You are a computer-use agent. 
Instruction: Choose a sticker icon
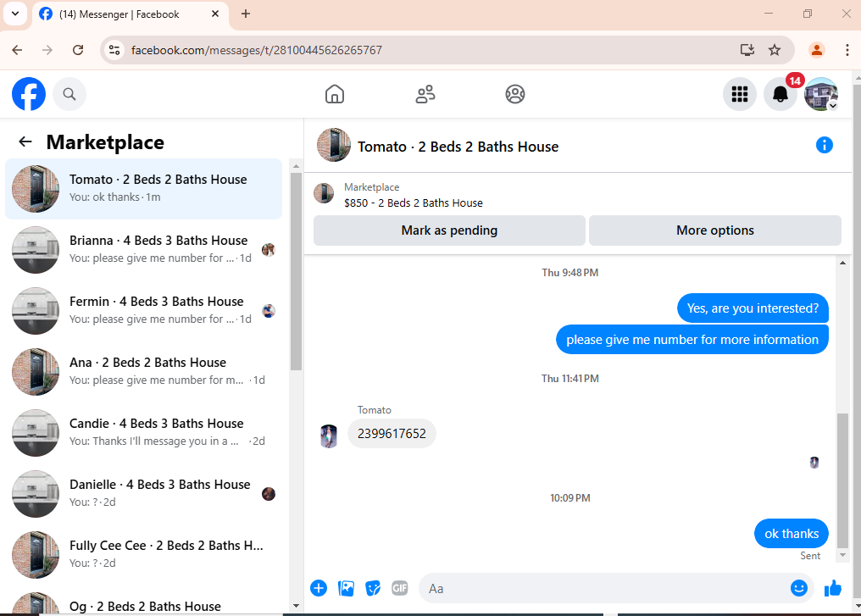tap(373, 588)
